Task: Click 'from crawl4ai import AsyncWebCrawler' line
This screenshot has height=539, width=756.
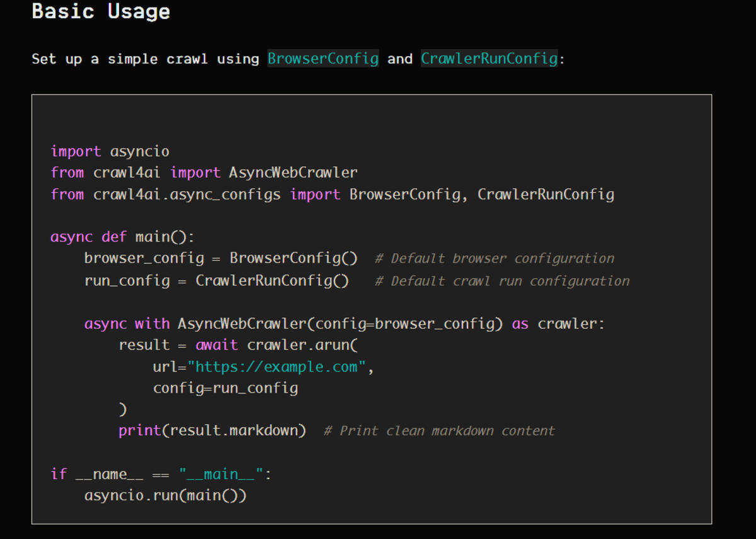Action: coord(204,173)
